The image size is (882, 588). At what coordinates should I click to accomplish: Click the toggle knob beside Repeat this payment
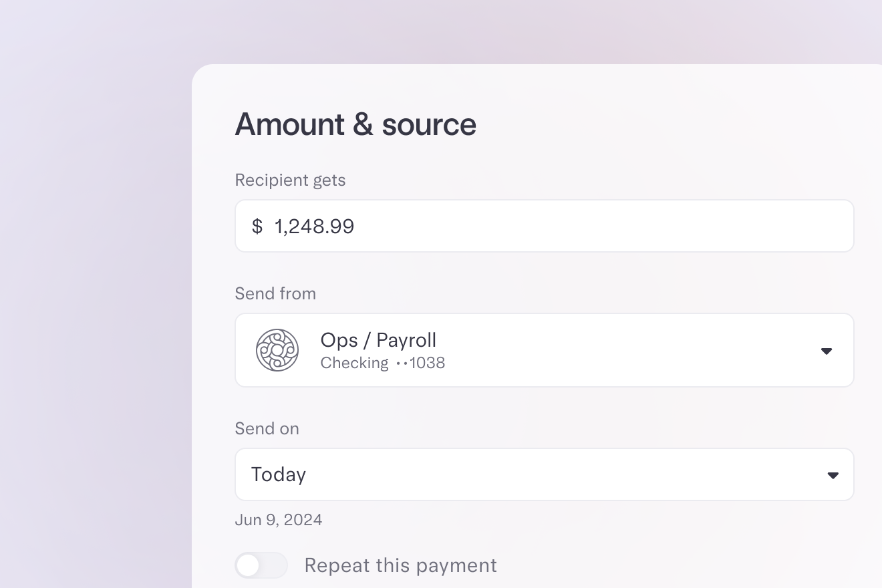pos(248,565)
